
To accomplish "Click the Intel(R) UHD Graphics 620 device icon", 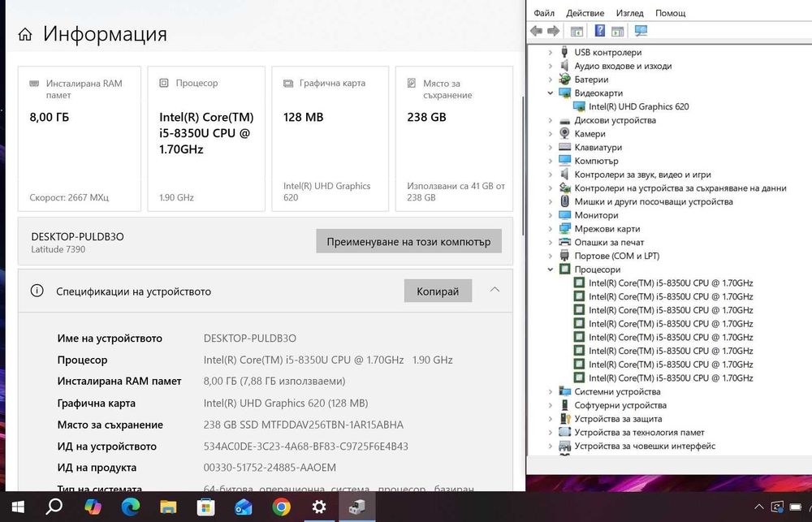I will click(x=579, y=106).
